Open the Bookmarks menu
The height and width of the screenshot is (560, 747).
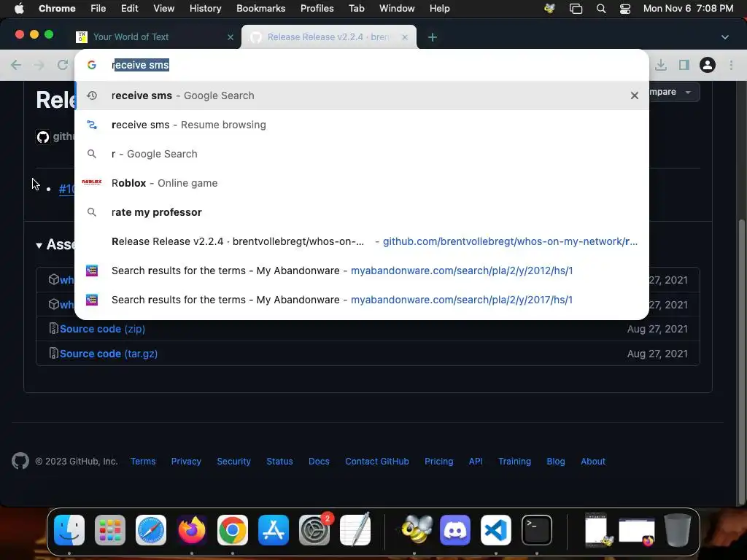[x=260, y=8]
